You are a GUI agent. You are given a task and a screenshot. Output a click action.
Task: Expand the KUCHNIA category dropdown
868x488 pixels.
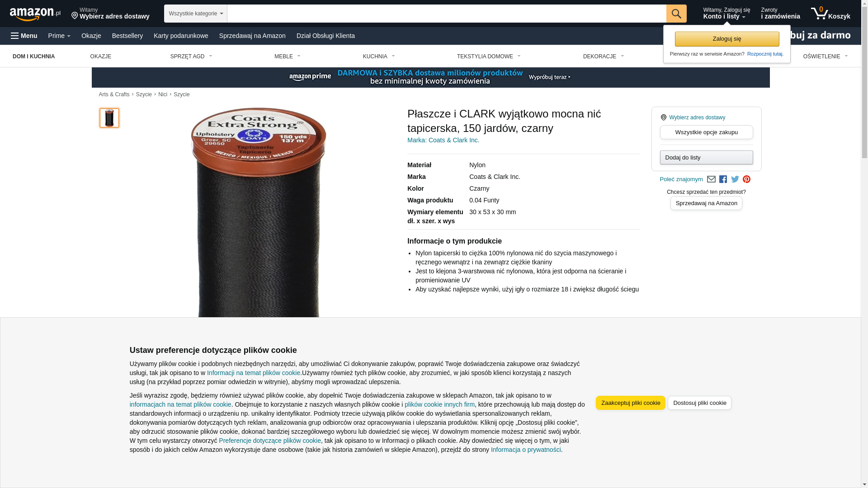379,56
